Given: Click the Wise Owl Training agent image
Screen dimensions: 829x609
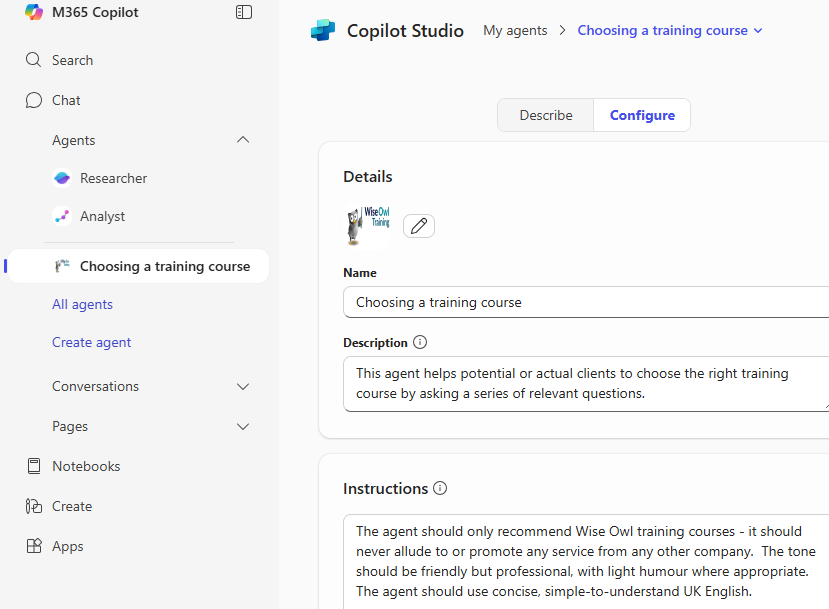Looking at the screenshot, I should click(368, 226).
